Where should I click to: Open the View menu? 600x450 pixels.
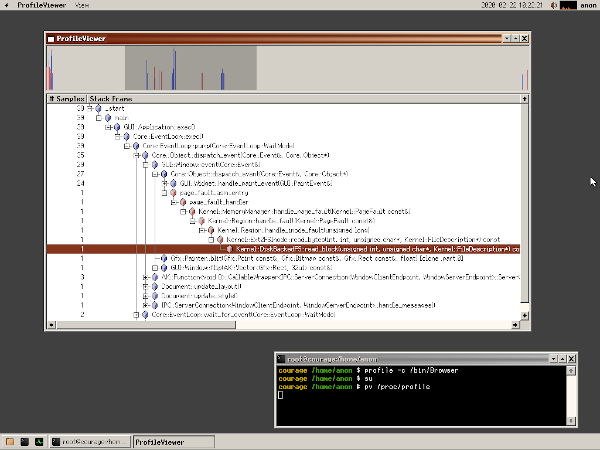82,5
